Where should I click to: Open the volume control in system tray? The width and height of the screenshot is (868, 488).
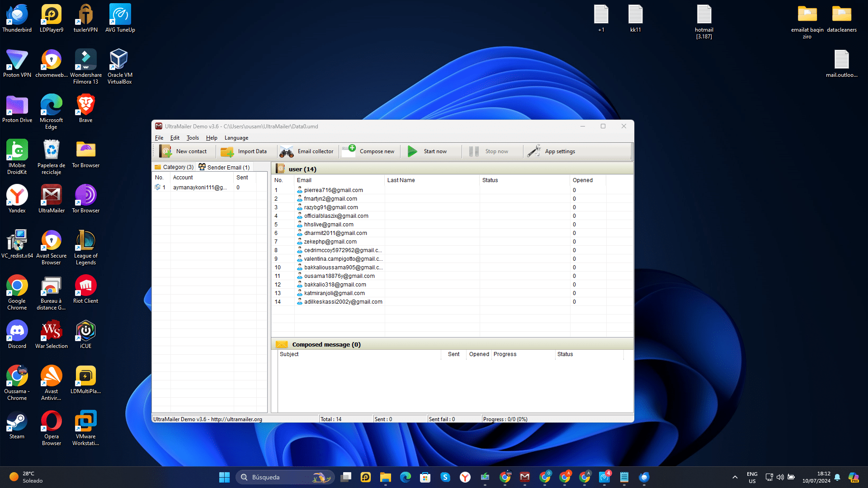click(x=780, y=477)
